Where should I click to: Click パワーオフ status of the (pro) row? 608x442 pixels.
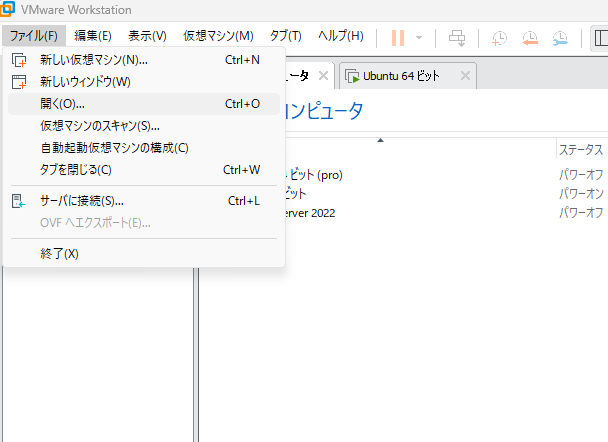[581, 175]
